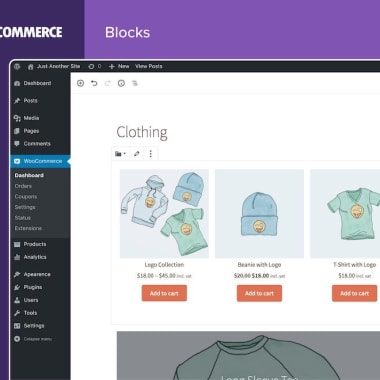Open WooCommerce Dashboard submenu item
Image resolution: width=380 pixels, height=380 pixels.
(29, 175)
